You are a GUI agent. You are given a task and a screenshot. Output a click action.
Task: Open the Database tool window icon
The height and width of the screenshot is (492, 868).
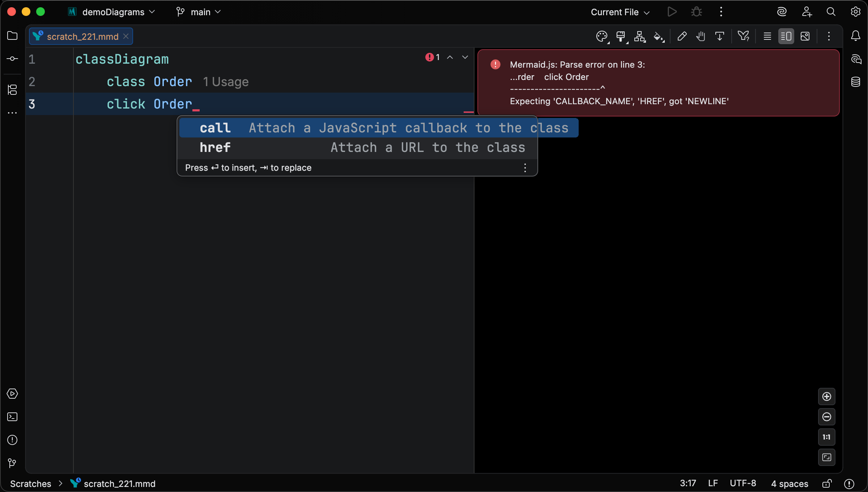point(856,82)
